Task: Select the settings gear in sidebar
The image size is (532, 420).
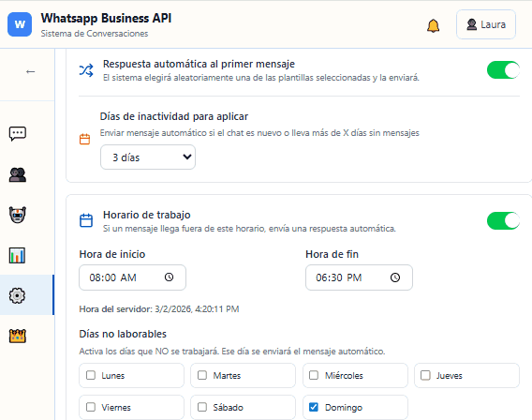Action: point(17,295)
